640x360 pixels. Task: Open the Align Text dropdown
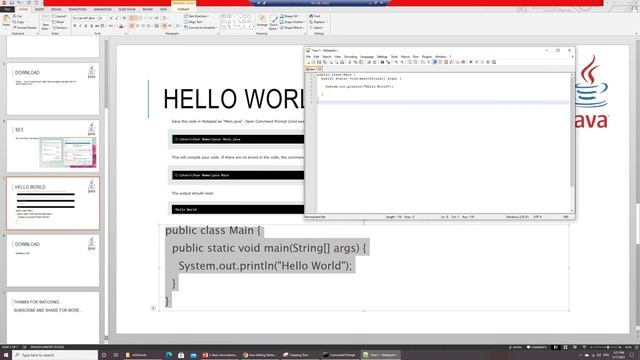[194, 22]
